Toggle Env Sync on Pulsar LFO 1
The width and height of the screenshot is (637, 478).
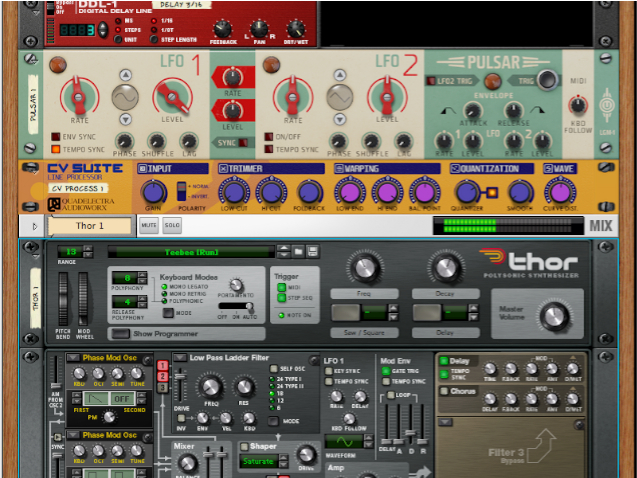[54, 135]
